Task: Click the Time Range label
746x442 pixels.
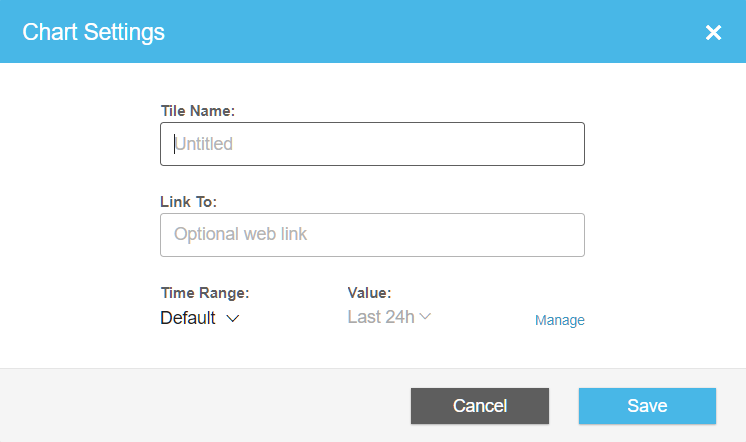Action: coord(205,293)
